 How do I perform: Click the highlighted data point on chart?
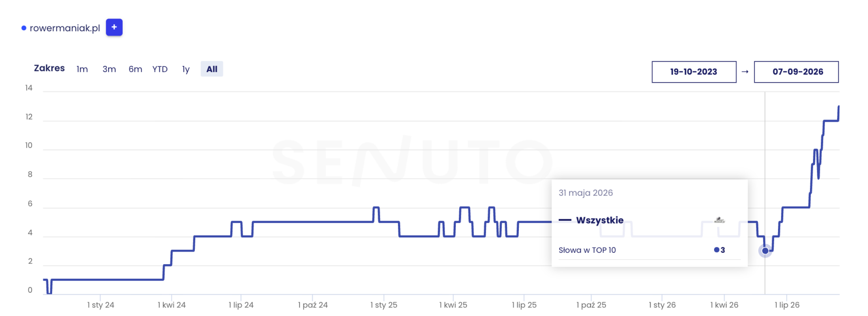coord(765,250)
